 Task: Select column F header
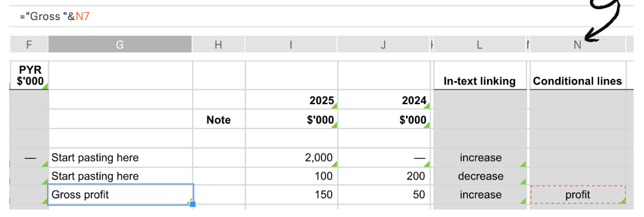[29, 44]
